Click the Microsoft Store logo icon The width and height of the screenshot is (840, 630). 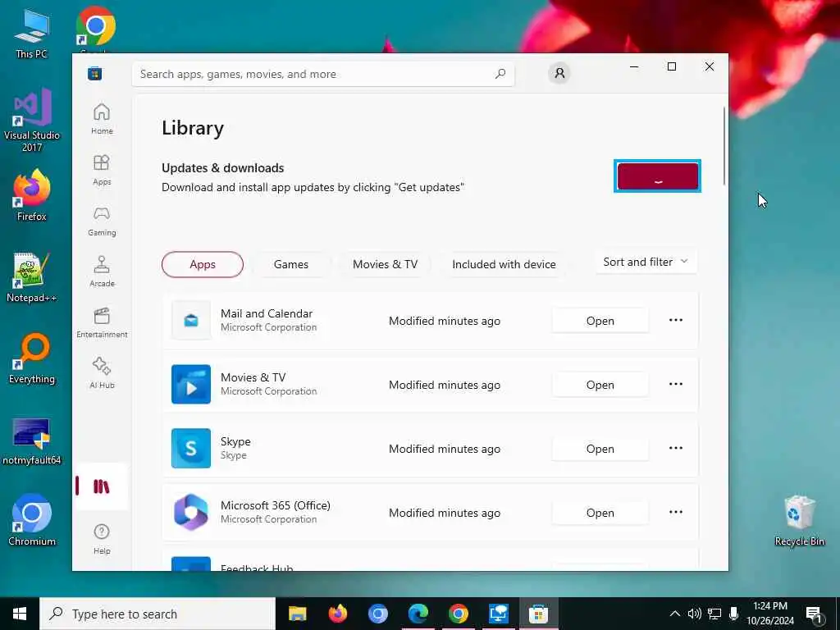95,73
